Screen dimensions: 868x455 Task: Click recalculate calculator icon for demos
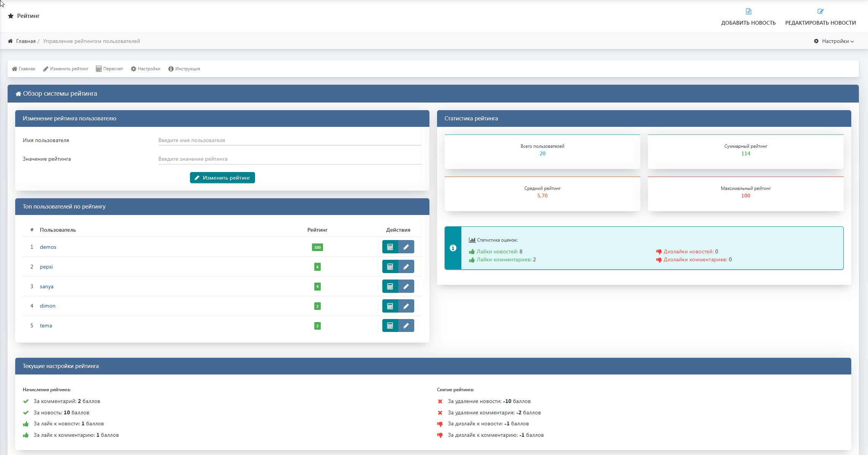(x=390, y=247)
